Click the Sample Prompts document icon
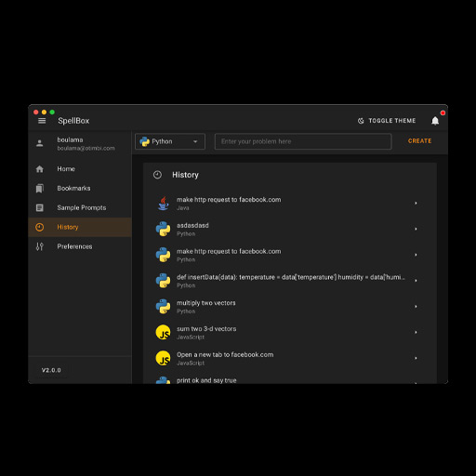Image resolution: width=476 pixels, height=476 pixels. tap(40, 207)
